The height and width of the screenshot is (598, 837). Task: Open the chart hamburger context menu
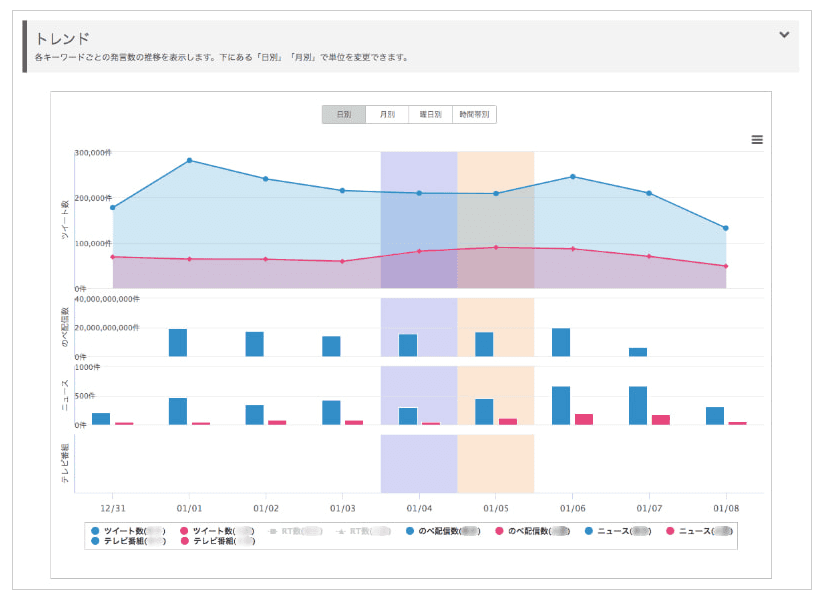tap(757, 140)
